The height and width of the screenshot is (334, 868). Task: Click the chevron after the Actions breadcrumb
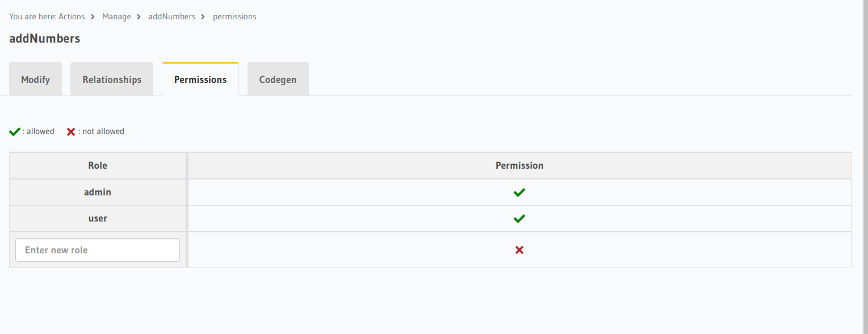[92, 16]
